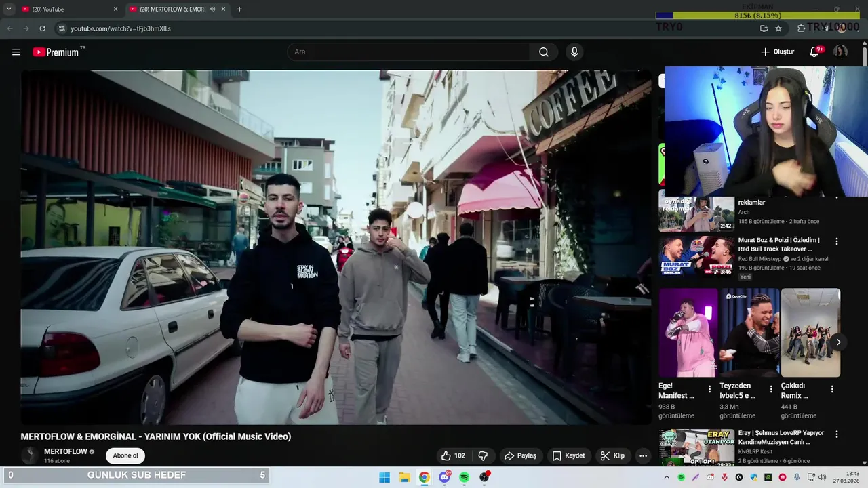Screen dimensions: 868x488
Task: Click the install app icon in address bar
Action: click(x=764, y=28)
